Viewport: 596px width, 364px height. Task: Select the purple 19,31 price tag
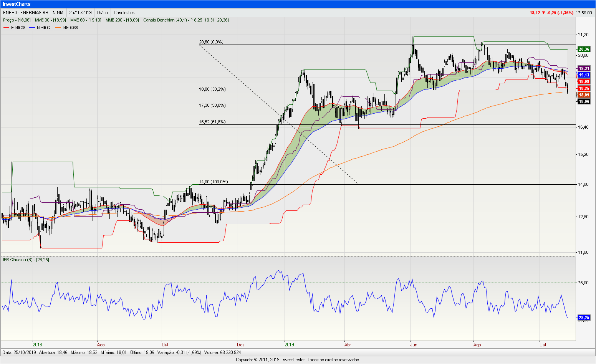pyautogui.click(x=584, y=68)
